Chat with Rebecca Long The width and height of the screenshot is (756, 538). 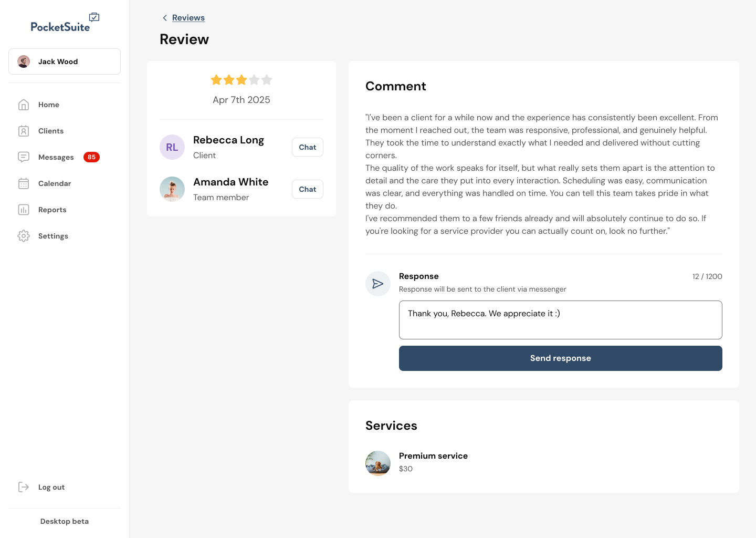pos(308,147)
